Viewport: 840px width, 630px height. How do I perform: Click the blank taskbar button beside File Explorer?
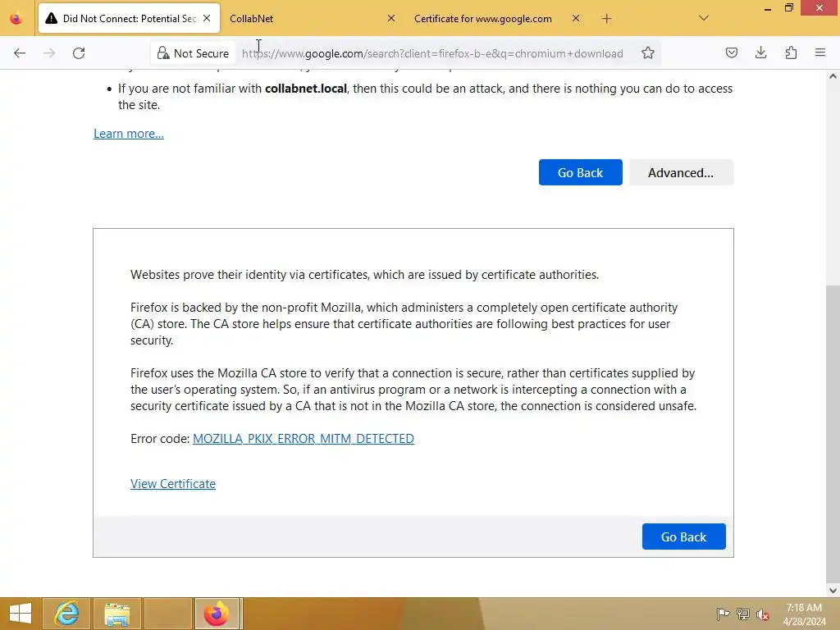[x=168, y=614]
